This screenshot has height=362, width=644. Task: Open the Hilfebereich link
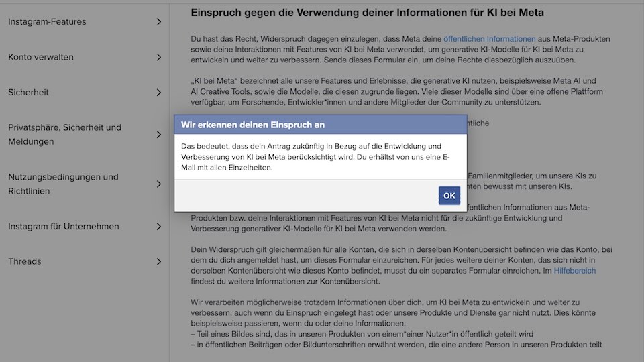[x=575, y=271]
